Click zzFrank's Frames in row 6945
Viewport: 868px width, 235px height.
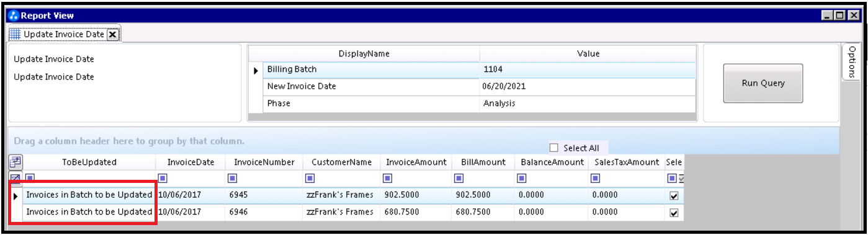[x=342, y=195]
